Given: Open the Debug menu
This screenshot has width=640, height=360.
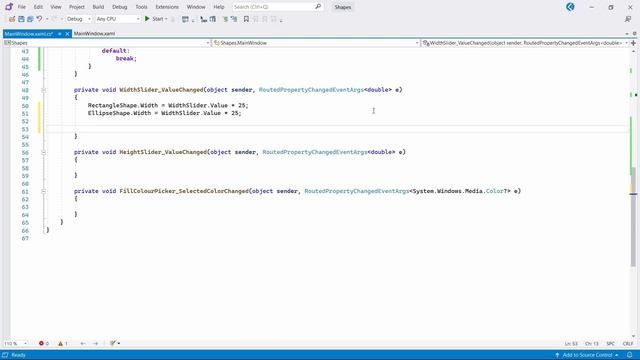Looking at the screenshot, I should coord(119,7).
